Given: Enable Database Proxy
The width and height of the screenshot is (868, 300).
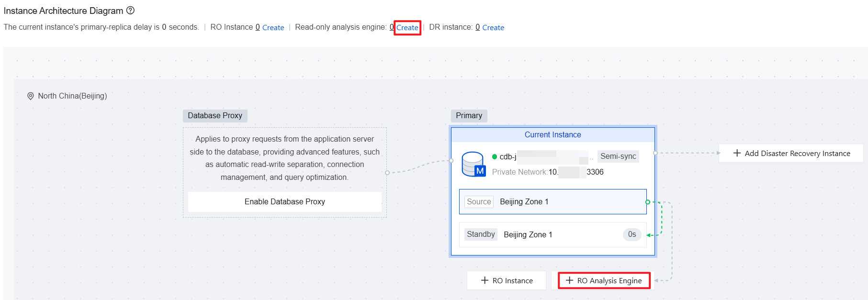Looking at the screenshot, I should coord(284,202).
